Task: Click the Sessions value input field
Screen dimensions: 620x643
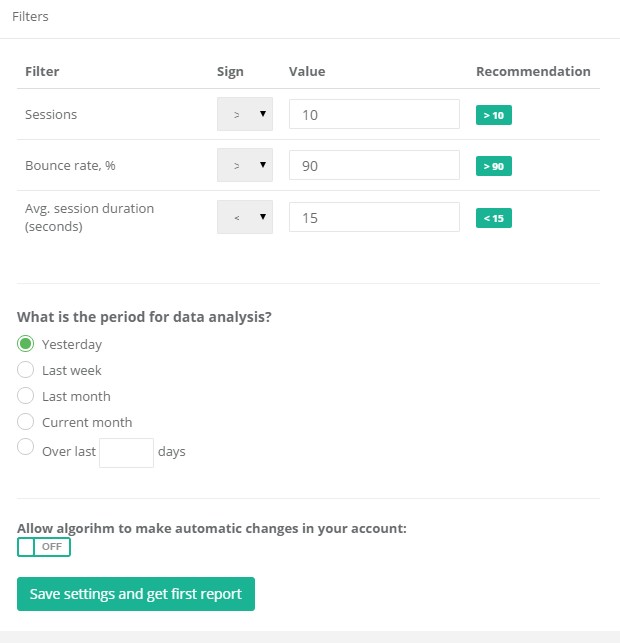Action: [x=374, y=114]
